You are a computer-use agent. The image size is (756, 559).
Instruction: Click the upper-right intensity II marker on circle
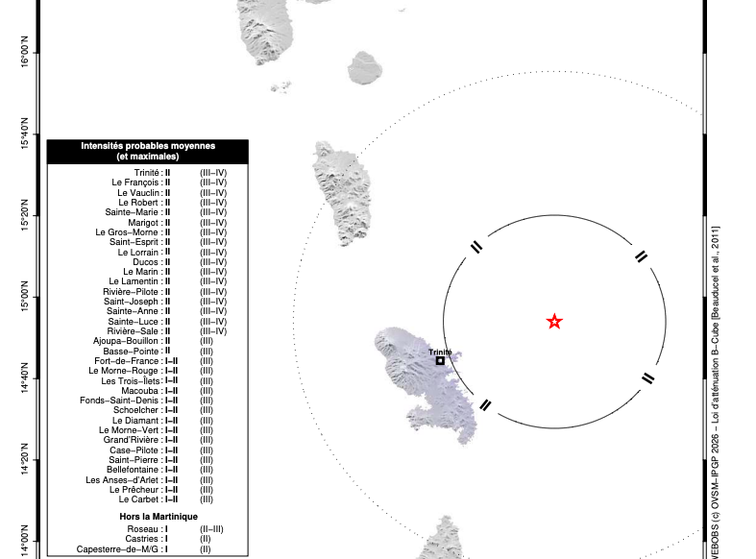coord(641,255)
